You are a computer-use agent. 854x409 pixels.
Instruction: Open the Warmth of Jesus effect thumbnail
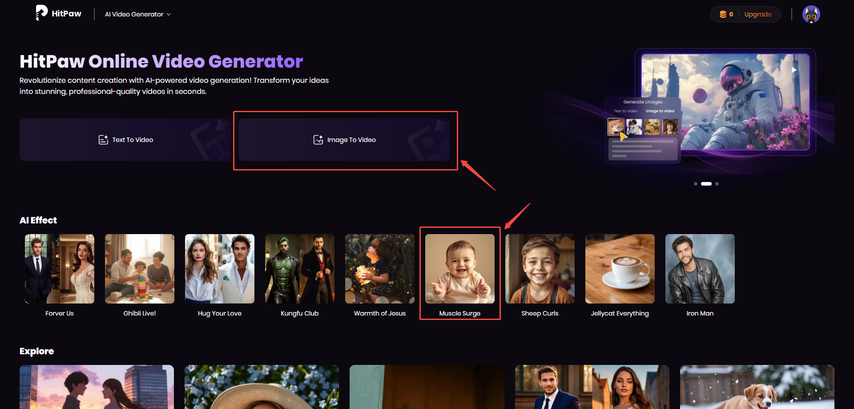pyautogui.click(x=380, y=268)
